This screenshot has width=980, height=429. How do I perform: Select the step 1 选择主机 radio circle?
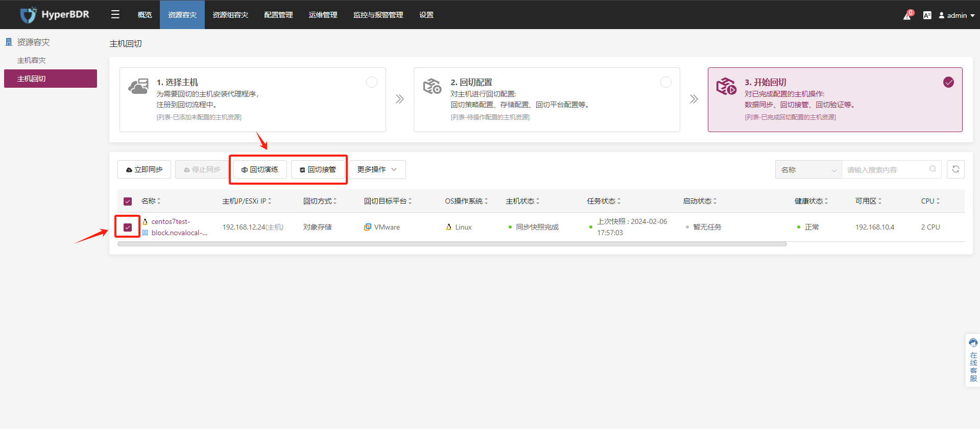[x=372, y=82]
